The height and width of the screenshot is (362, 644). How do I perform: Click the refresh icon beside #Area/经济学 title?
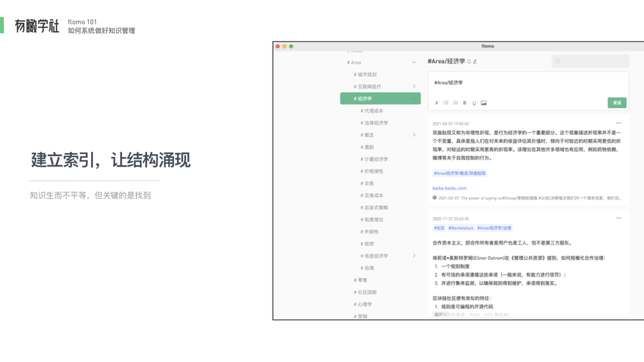coord(469,61)
